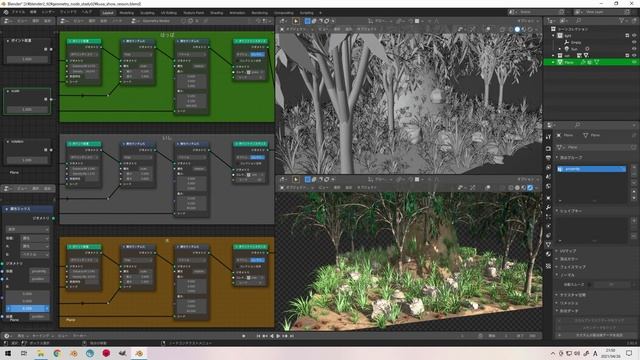Expand the light collection in outliner

(553, 36)
